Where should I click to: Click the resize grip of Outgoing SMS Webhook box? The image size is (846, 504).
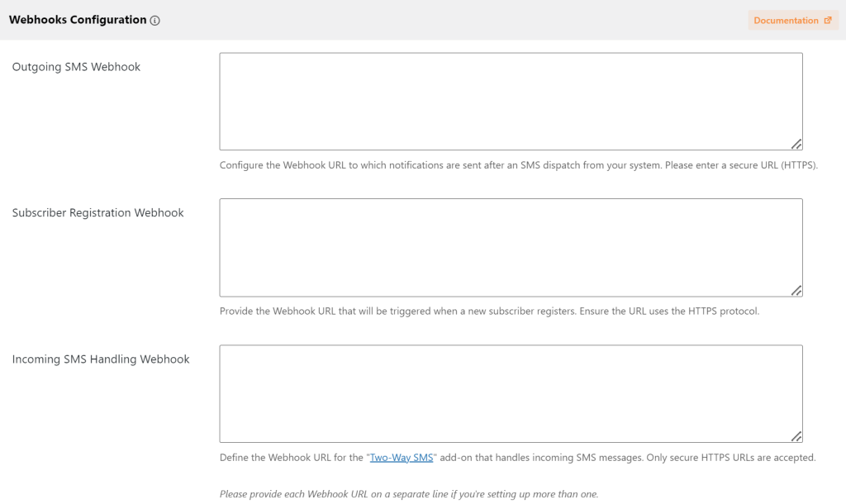tap(796, 144)
